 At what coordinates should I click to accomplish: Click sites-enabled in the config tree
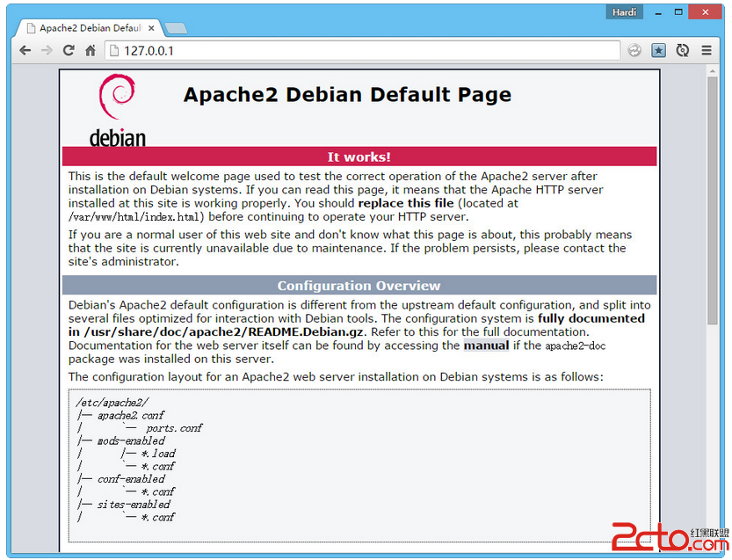click(x=134, y=505)
